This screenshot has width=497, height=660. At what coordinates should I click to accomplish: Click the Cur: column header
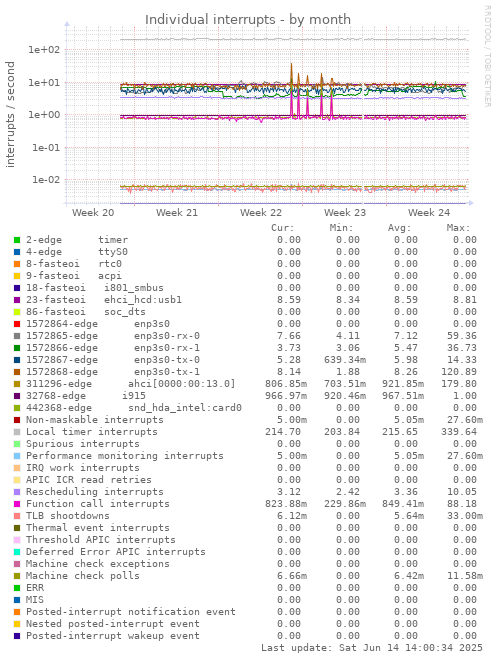282,228
